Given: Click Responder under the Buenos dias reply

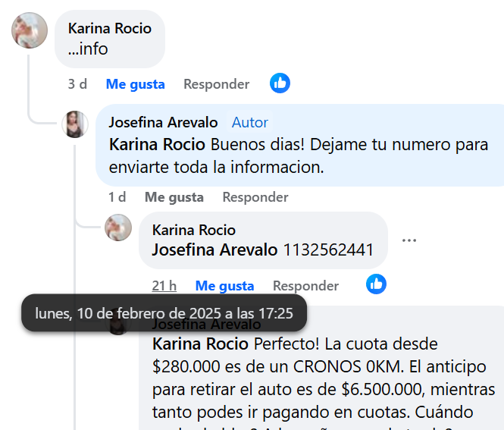Looking at the screenshot, I should tap(255, 197).
